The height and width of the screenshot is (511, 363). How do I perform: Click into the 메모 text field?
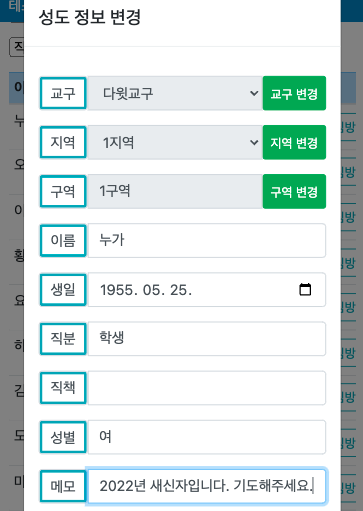(206, 486)
